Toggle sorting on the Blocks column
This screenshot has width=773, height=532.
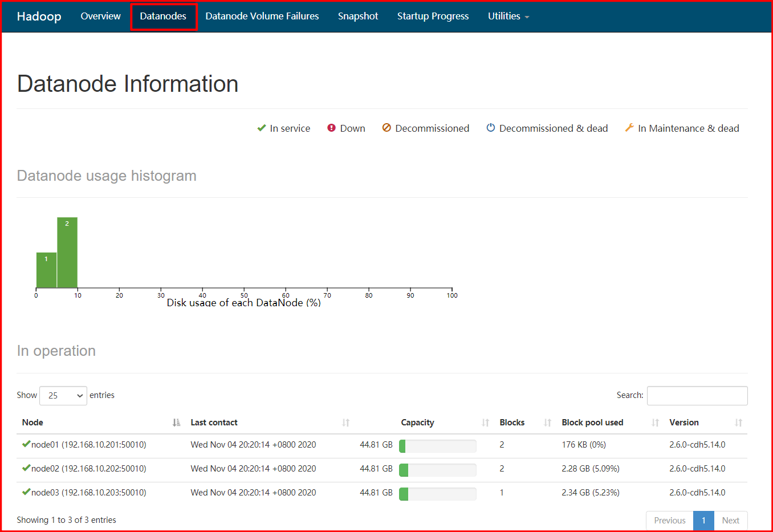coord(547,423)
